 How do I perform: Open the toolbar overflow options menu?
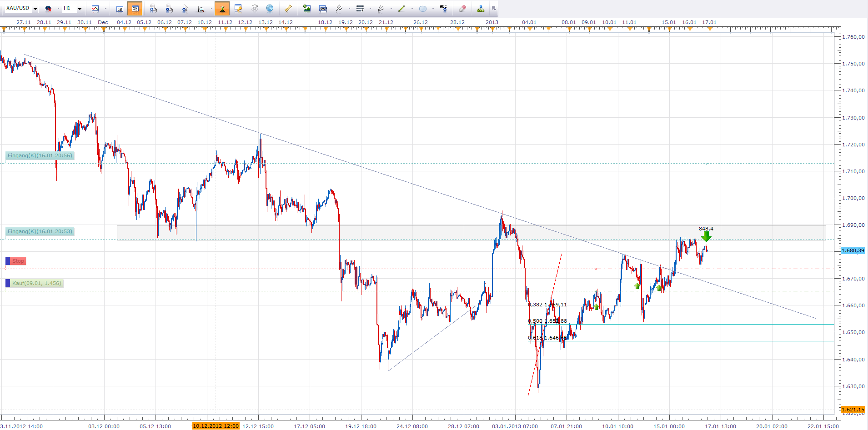pos(494,9)
